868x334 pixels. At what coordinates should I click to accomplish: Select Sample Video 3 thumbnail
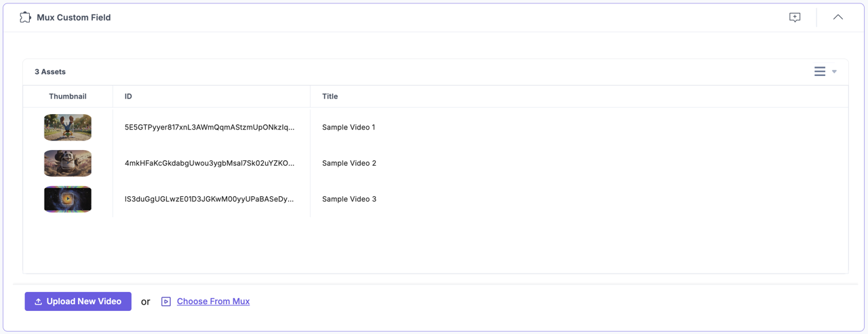point(68,199)
